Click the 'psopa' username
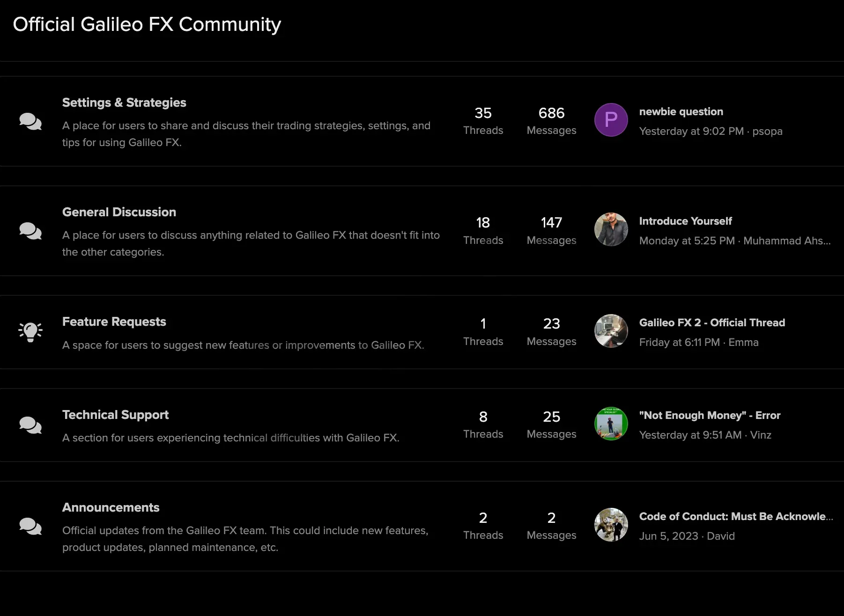This screenshot has height=616, width=844. click(x=767, y=131)
